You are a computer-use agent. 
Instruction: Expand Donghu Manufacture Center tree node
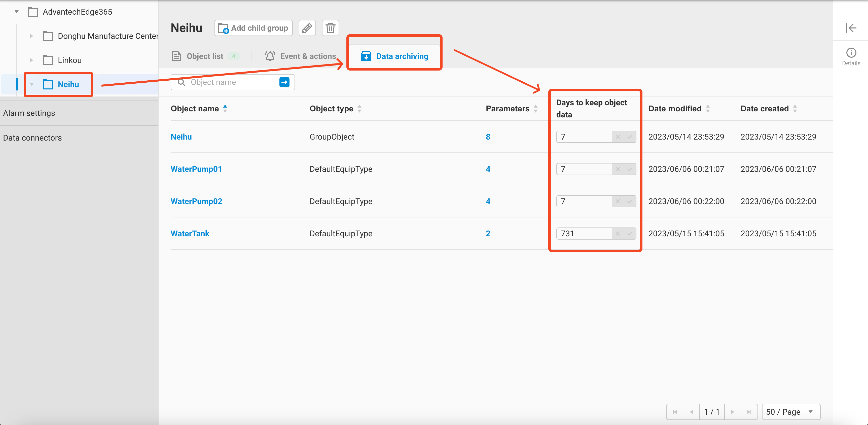[x=31, y=36]
